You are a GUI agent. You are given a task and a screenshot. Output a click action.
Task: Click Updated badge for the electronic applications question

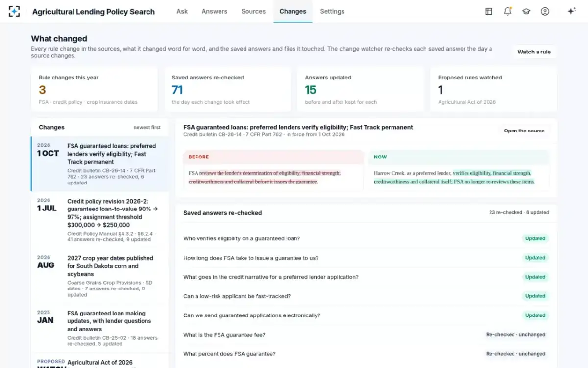click(535, 315)
